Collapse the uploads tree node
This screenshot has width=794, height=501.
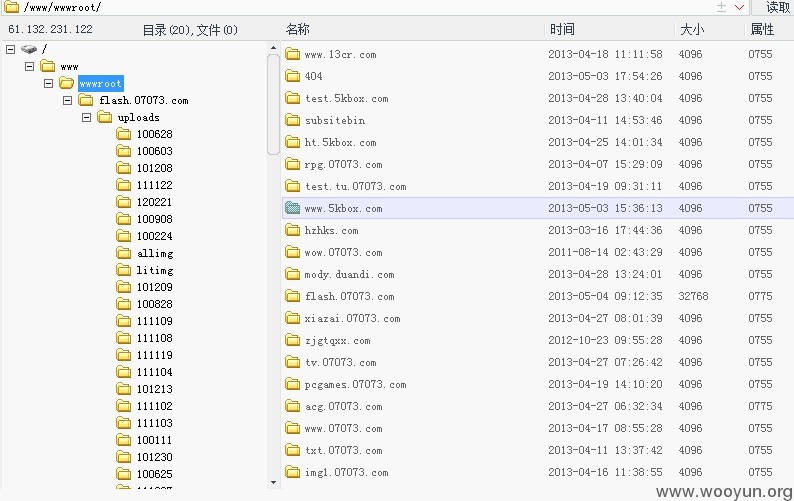pyautogui.click(x=86, y=117)
